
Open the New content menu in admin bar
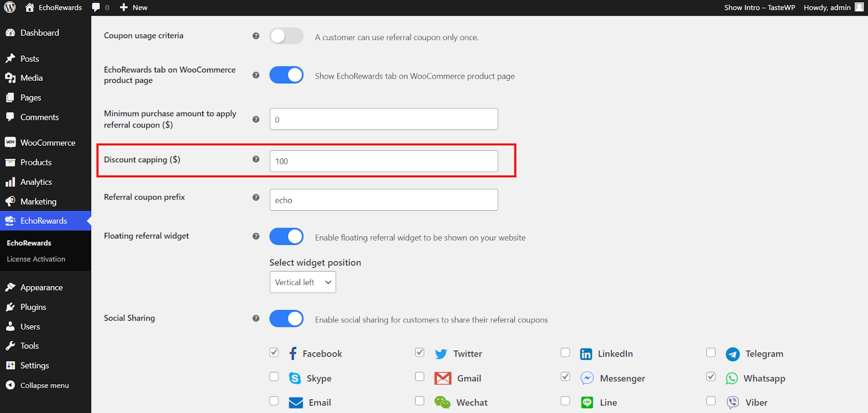point(133,8)
